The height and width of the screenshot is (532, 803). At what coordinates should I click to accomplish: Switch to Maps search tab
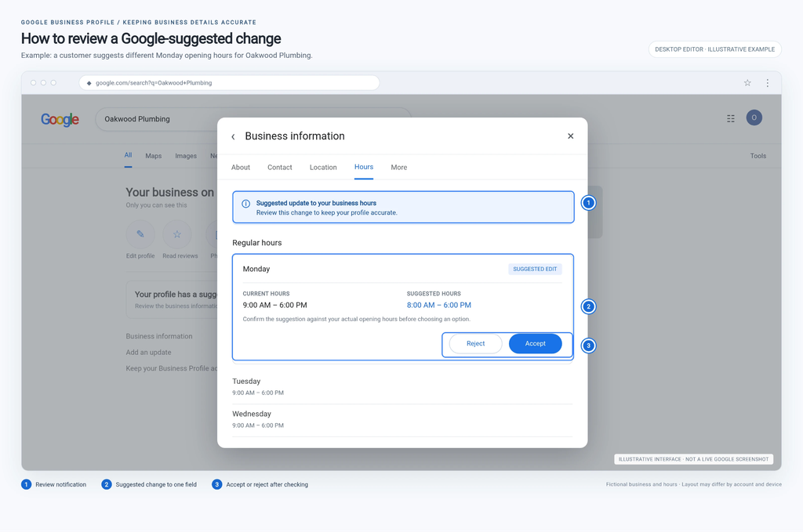point(153,156)
